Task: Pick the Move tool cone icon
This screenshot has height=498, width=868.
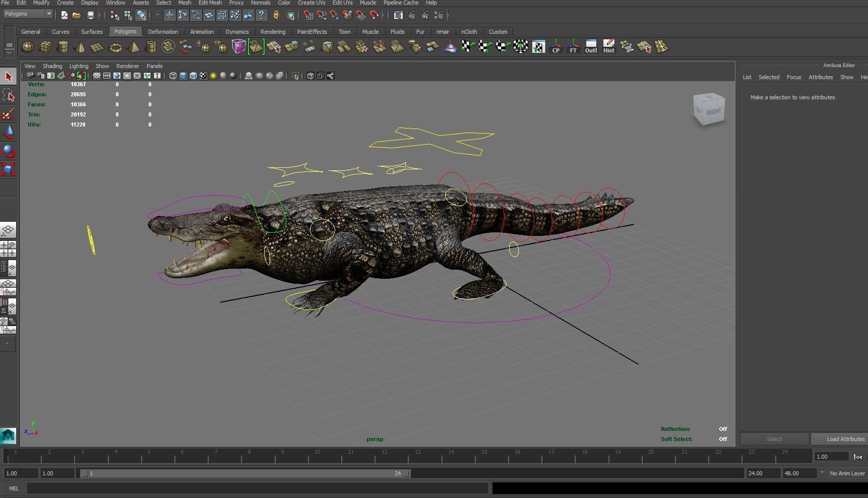Action: [9, 133]
